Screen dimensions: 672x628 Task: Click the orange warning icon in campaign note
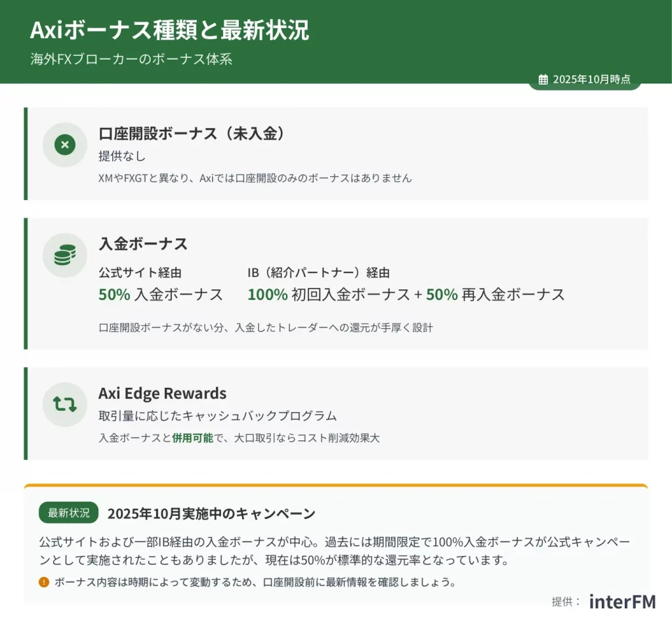(x=44, y=581)
